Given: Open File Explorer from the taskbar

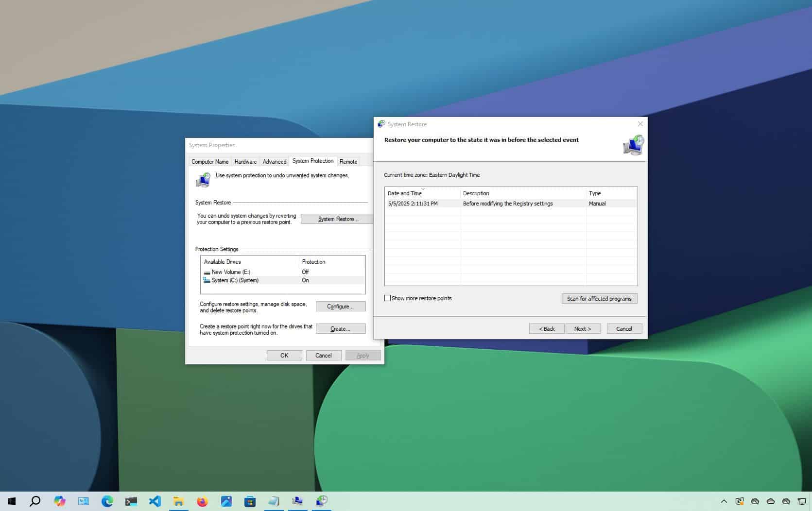Looking at the screenshot, I should coord(178,501).
